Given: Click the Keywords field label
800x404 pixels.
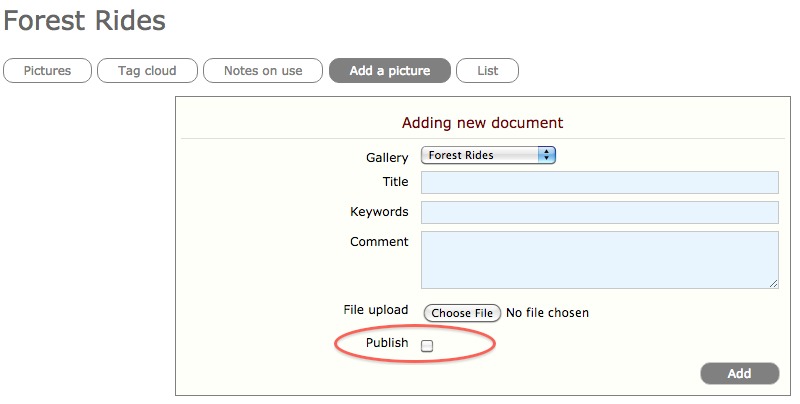Looking at the screenshot, I should click(x=379, y=212).
